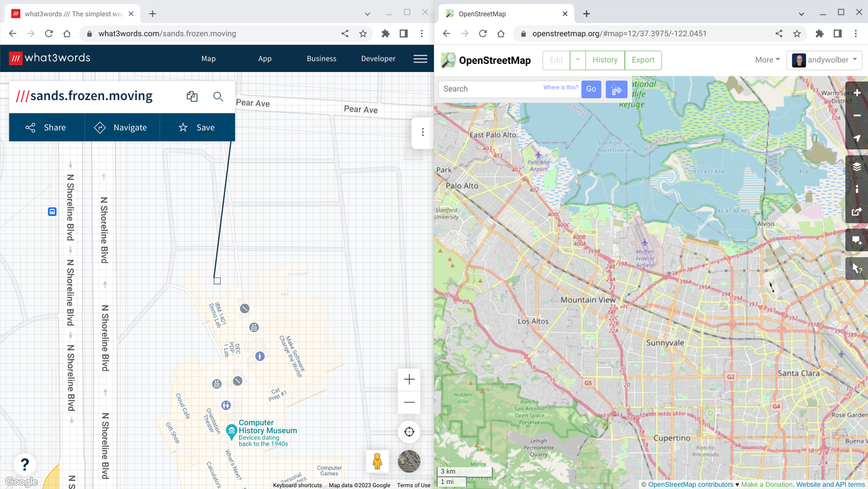
Task: Open the Layers panel on OpenStreetMap
Action: [x=856, y=166]
